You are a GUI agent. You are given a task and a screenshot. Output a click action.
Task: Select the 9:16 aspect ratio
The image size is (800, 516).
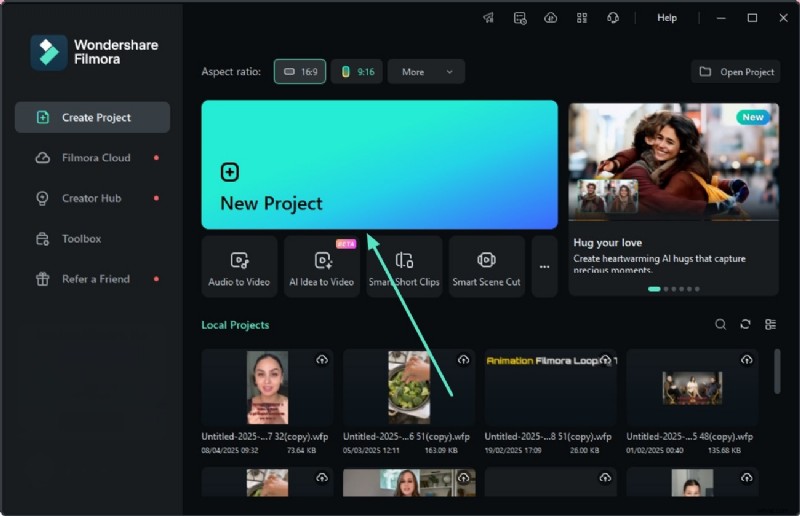pyautogui.click(x=357, y=71)
